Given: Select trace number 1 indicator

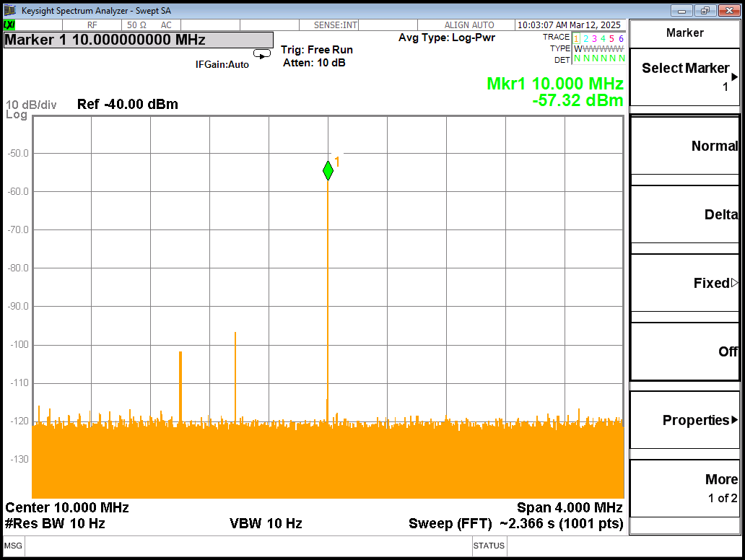Looking at the screenshot, I should 576,38.
